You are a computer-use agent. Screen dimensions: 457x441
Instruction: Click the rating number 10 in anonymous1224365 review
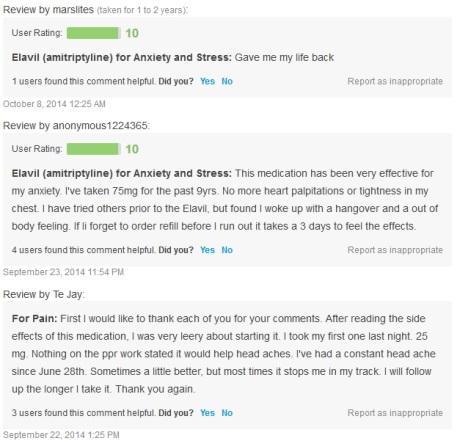pos(132,149)
